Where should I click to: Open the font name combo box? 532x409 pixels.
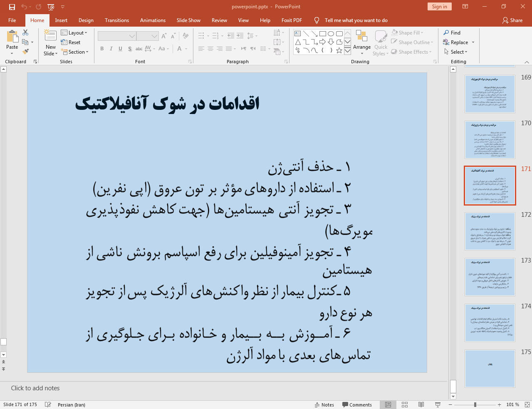click(116, 36)
